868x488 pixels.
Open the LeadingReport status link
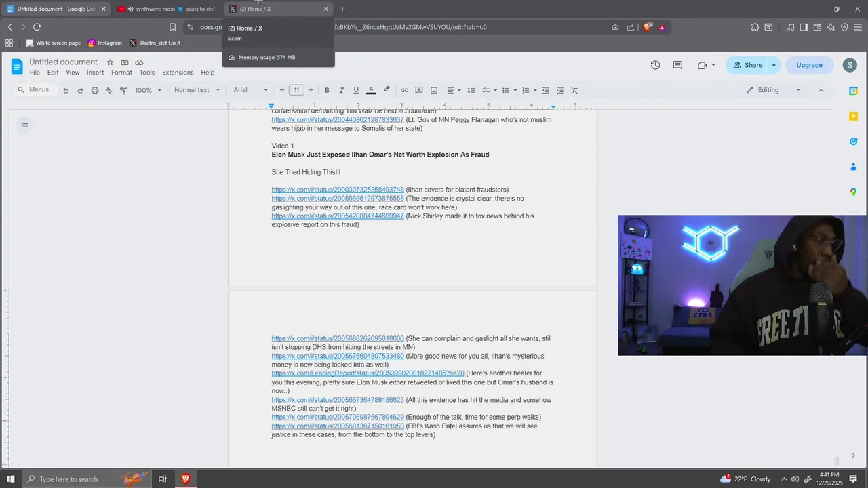coord(368,373)
